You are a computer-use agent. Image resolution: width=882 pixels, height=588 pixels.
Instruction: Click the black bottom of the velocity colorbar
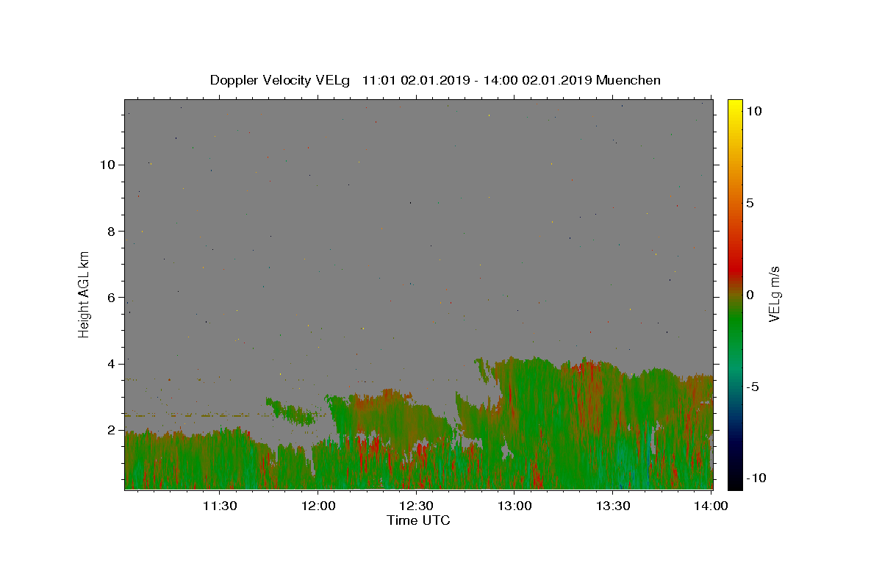pyautogui.click(x=735, y=481)
